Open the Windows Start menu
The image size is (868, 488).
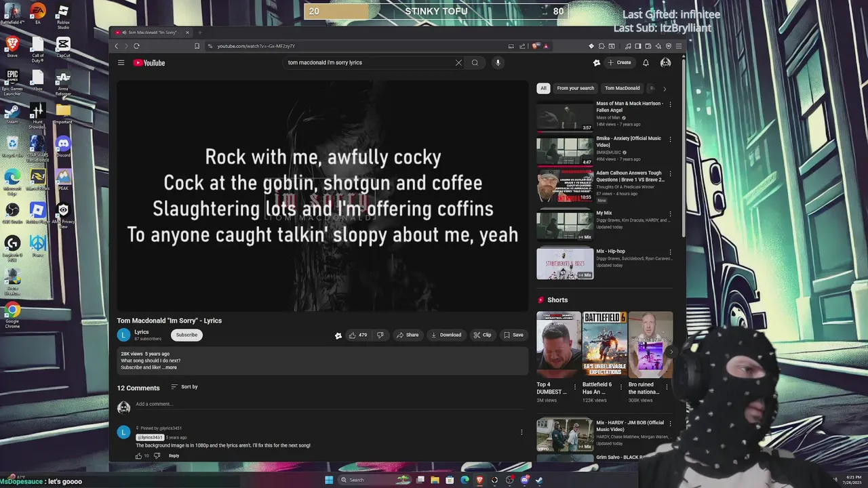pos(329,480)
